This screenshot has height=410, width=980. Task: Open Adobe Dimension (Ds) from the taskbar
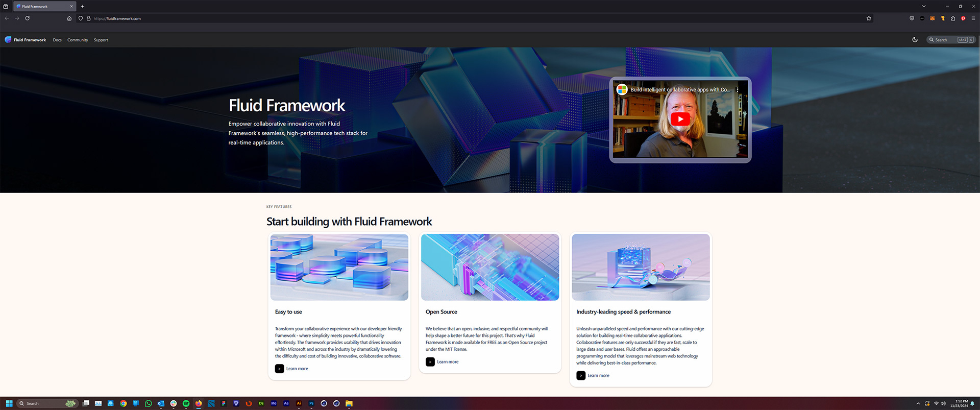pyautogui.click(x=261, y=403)
